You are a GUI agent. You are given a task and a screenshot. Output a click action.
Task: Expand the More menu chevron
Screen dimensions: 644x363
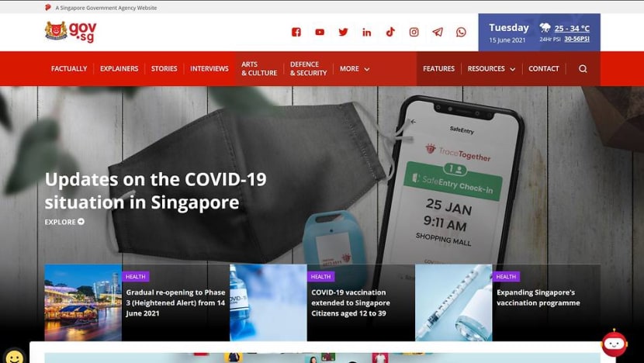[x=367, y=69]
